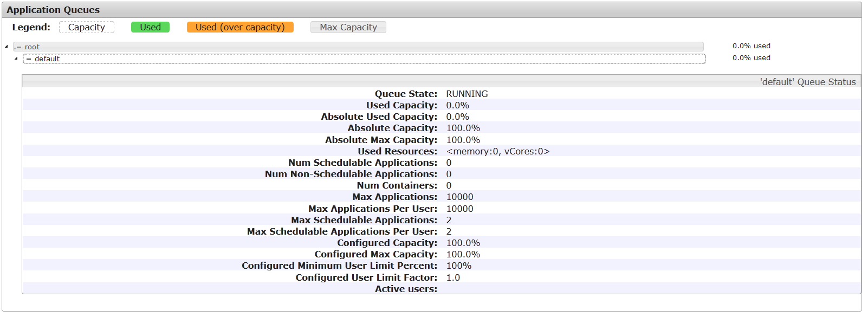Collapse the default queue tree arrow
Viewport: 868px width, 317px height.
(16, 59)
